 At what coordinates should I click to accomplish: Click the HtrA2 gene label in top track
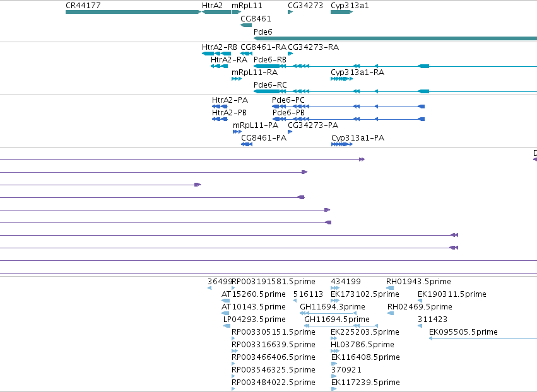(212, 6)
